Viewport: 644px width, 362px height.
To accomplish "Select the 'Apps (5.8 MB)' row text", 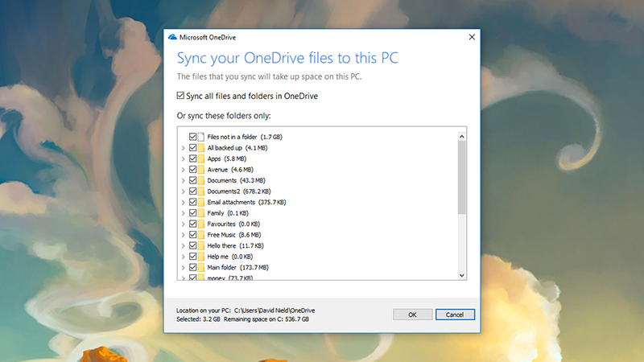I will click(227, 158).
